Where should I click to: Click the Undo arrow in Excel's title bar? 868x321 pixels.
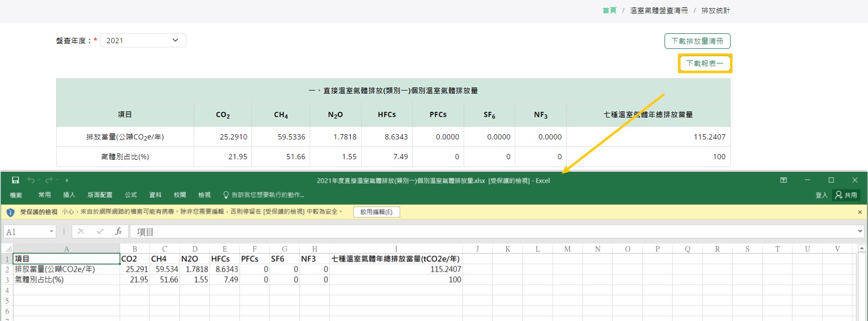click(x=31, y=180)
